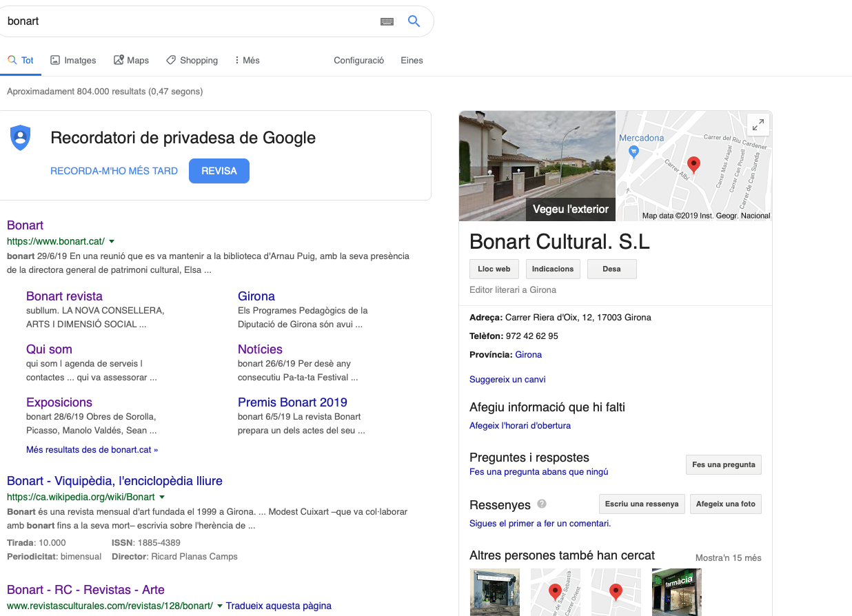Image resolution: width=852 pixels, height=616 pixels.
Task: Expand the map with the fullscreen arrows icon
Action: (x=758, y=125)
